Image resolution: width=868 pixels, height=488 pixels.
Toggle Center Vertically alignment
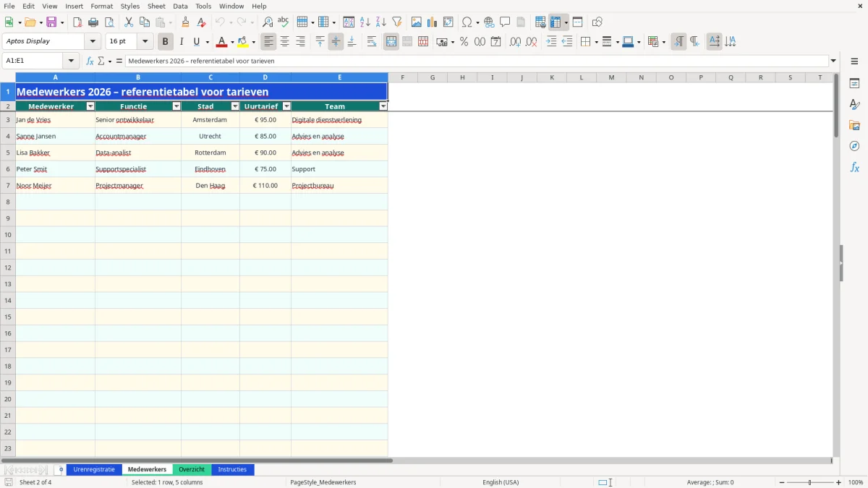coord(336,42)
